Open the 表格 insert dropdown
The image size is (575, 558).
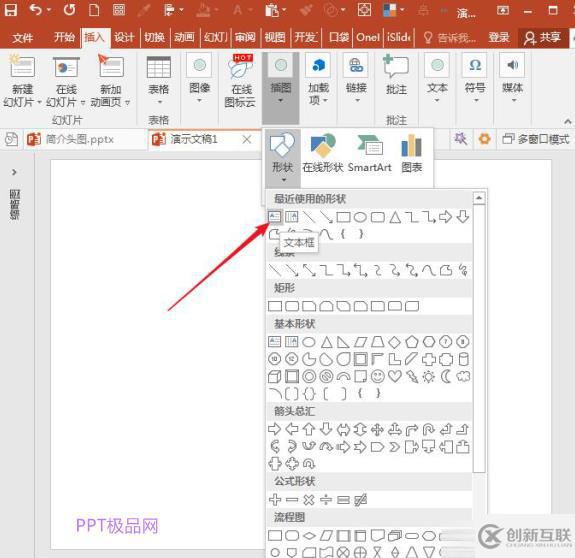158,80
